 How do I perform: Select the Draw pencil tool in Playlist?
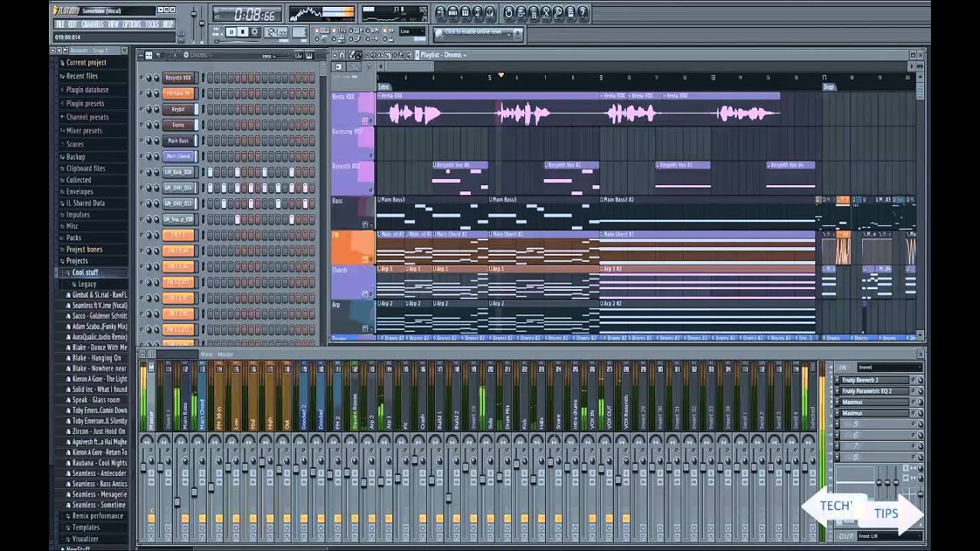coord(351,55)
